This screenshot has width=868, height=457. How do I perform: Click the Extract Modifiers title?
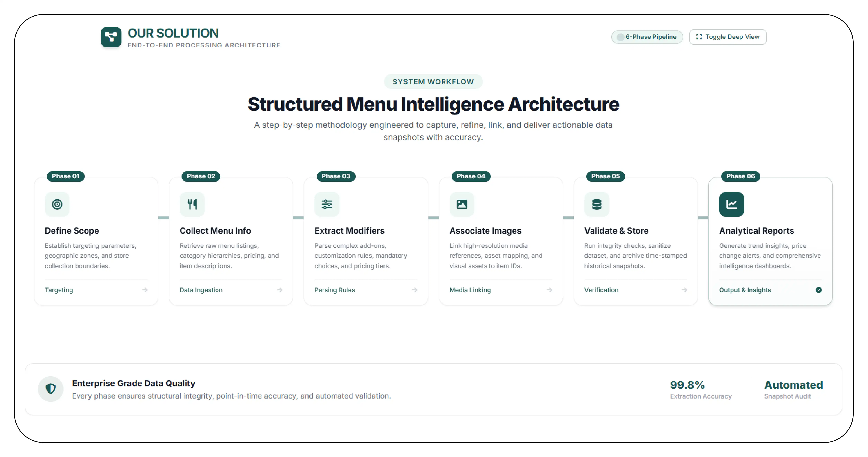point(349,231)
